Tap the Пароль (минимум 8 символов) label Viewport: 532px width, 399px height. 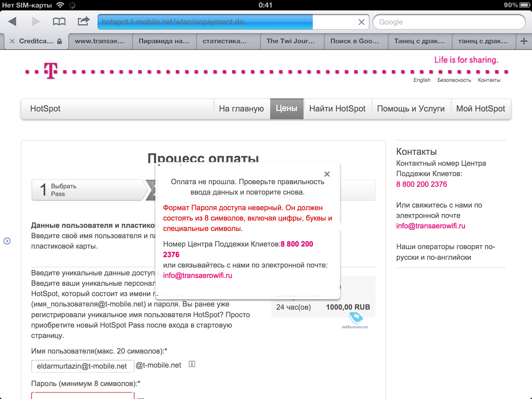point(85,383)
